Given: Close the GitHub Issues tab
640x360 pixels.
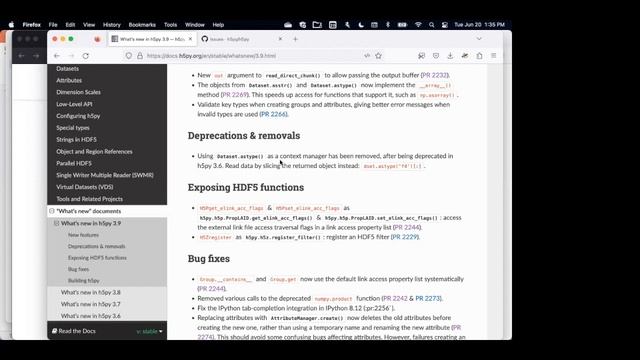Looking at the screenshot, I should click(280, 39).
